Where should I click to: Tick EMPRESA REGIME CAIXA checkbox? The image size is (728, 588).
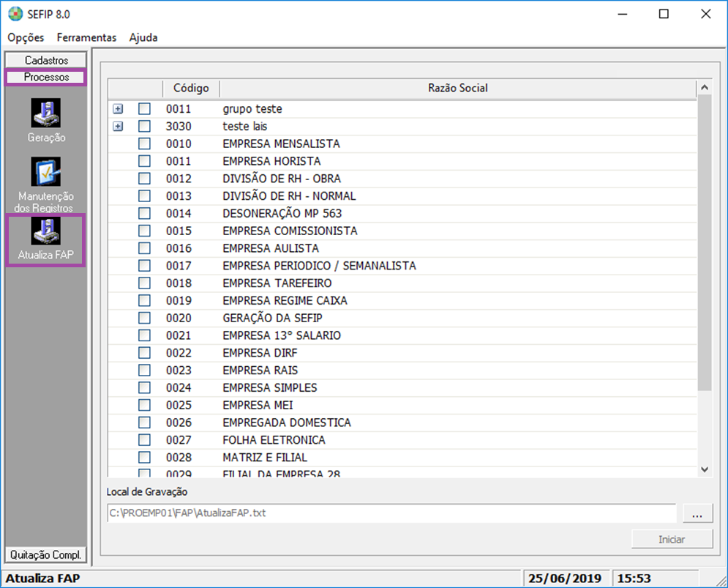click(x=144, y=300)
